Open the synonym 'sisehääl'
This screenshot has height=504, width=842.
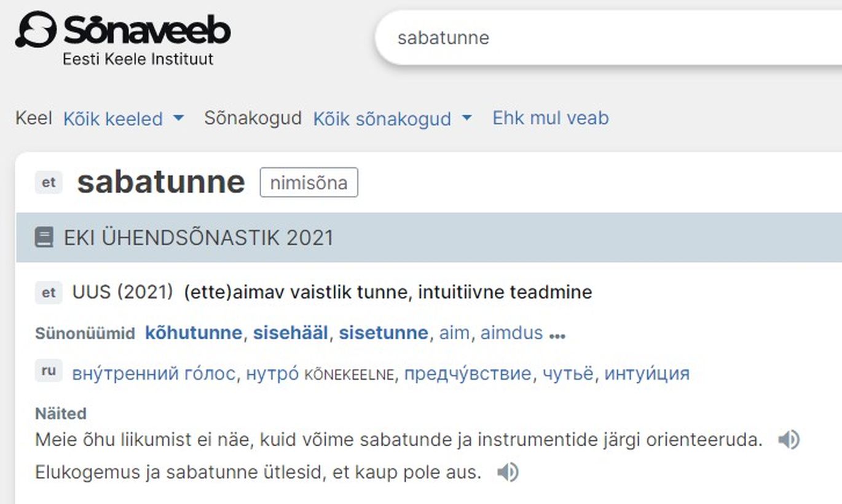(x=291, y=333)
